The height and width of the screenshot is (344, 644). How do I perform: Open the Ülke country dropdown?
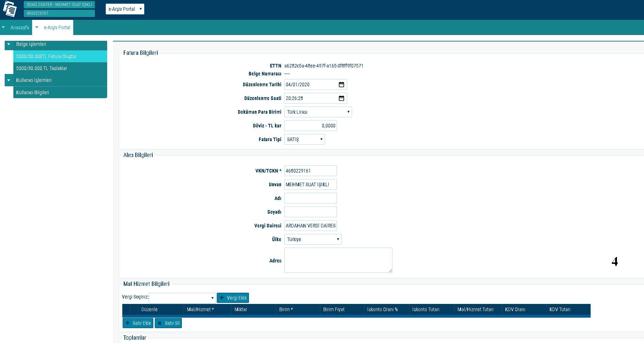[312, 239]
